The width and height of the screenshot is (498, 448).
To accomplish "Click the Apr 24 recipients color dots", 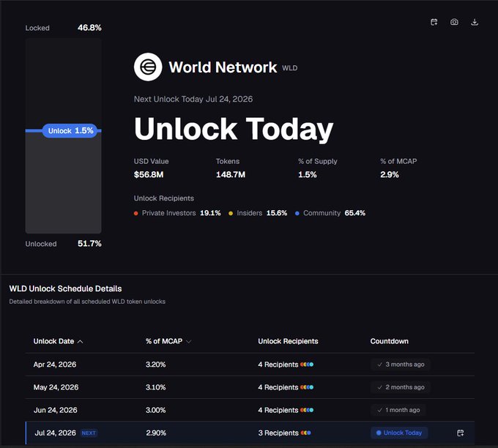I will 307,365.
